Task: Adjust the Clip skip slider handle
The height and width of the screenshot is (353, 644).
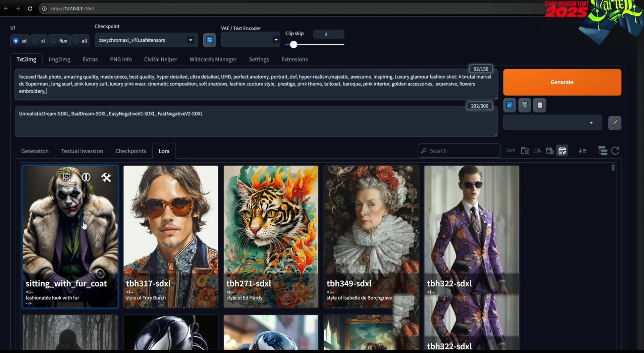Action: (x=293, y=45)
